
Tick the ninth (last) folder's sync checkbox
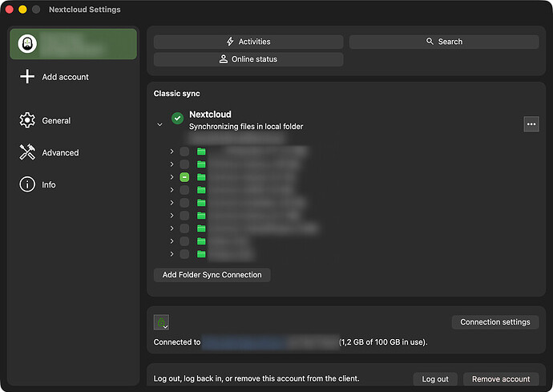(x=184, y=253)
